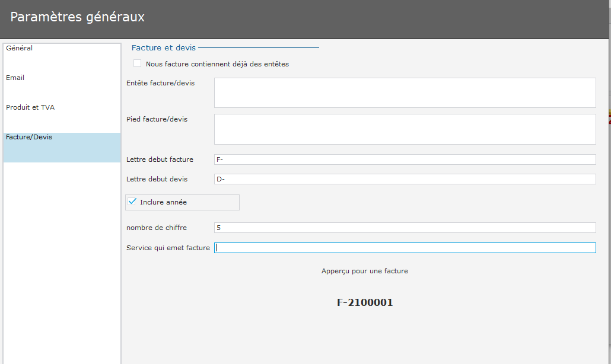Select the Facture/Devis sidebar item
Image resolution: width=611 pixels, height=364 pixels.
(x=29, y=138)
